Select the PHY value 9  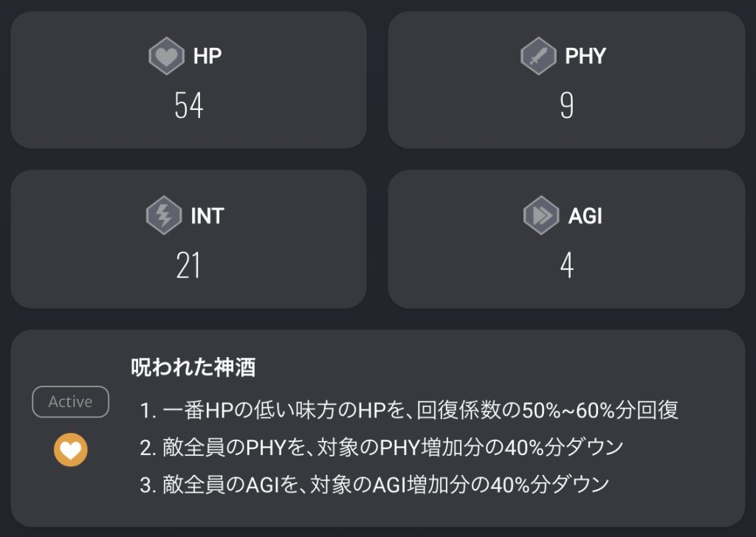coord(566,107)
